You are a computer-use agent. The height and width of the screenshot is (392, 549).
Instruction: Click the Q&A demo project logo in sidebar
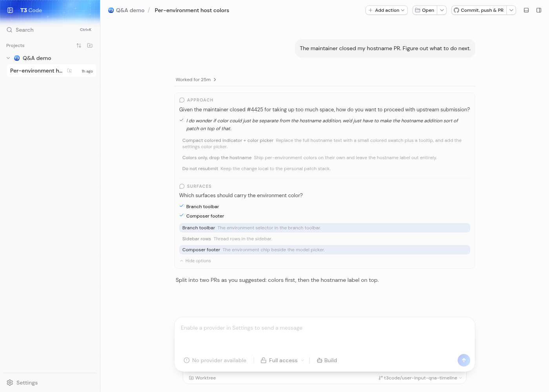[x=17, y=58]
